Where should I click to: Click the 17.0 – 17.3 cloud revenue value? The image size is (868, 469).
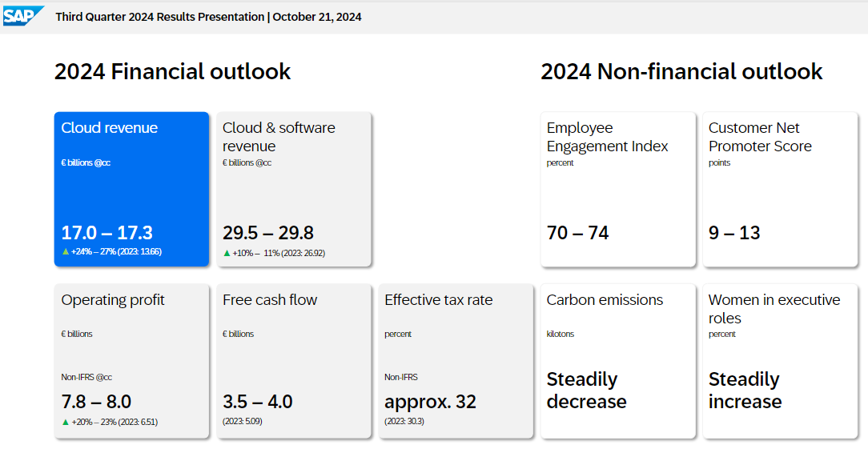[106, 233]
